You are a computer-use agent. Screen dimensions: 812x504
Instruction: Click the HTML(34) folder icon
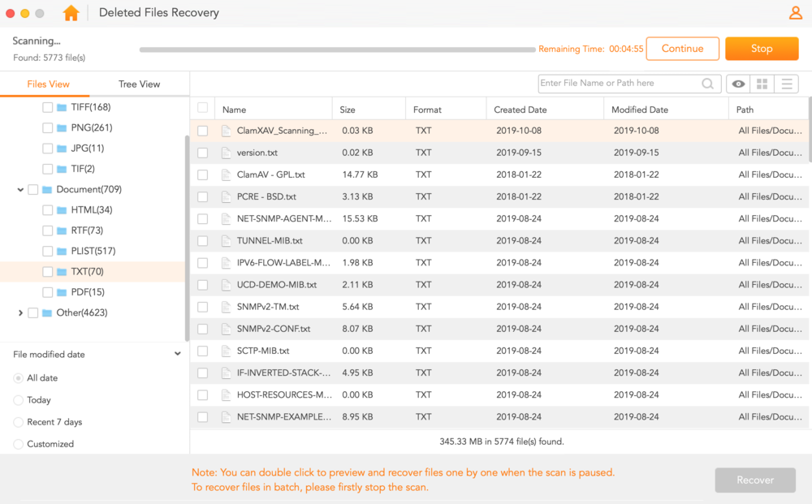coord(62,210)
